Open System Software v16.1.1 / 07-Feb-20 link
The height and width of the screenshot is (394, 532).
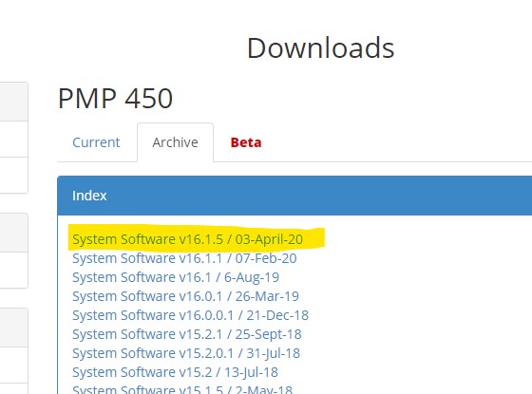tap(184, 258)
